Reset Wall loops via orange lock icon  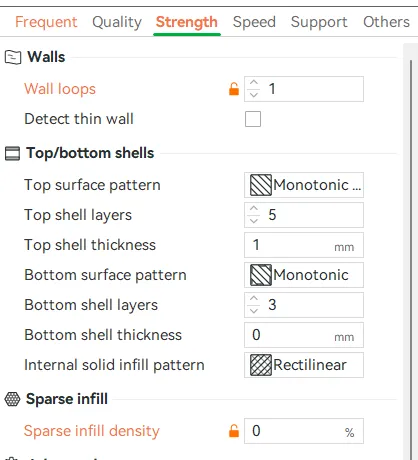click(x=234, y=89)
